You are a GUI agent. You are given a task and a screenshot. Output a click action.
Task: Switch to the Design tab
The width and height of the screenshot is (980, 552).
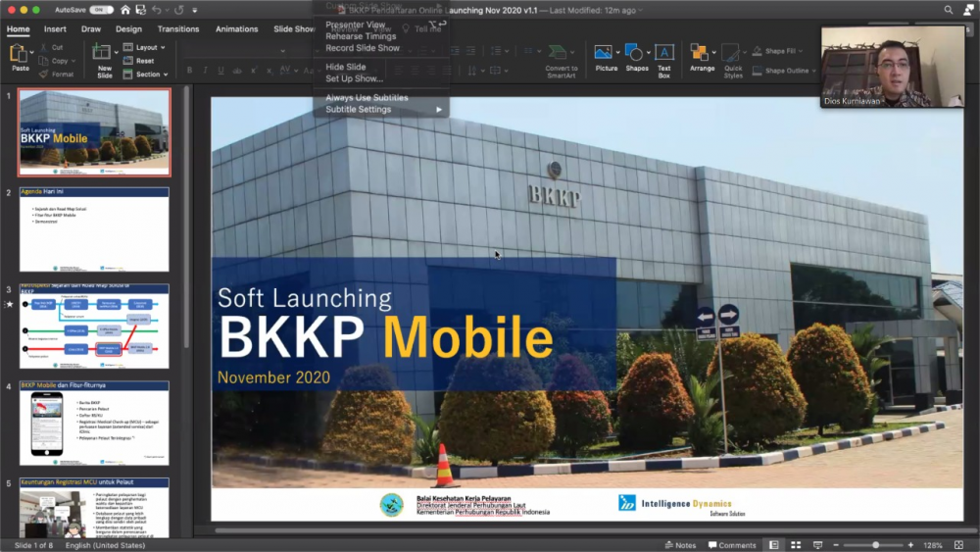(128, 28)
